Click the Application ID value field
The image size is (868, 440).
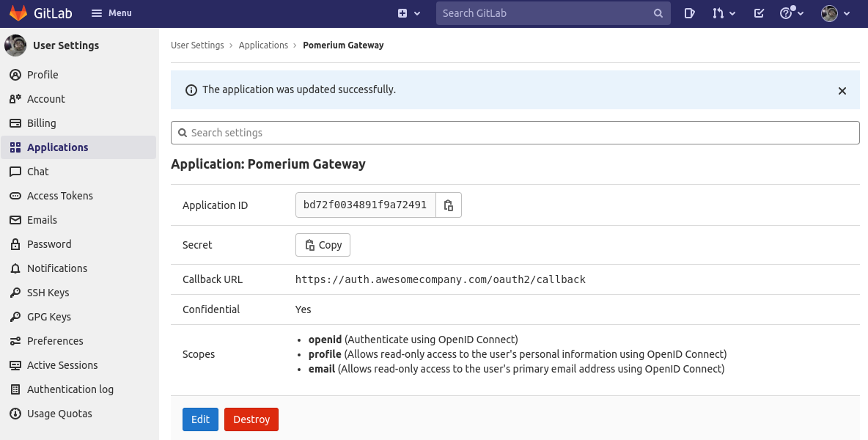click(x=365, y=205)
